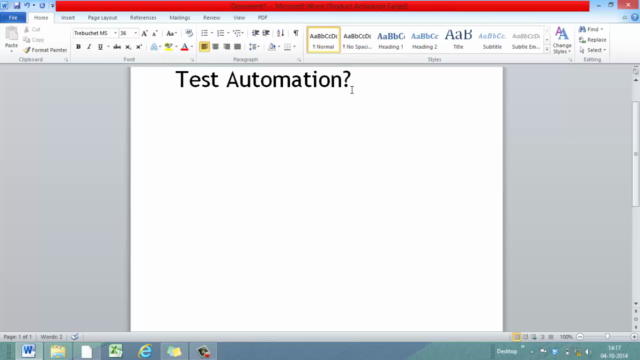
Task: Click the Cut command
Action: click(32, 29)
